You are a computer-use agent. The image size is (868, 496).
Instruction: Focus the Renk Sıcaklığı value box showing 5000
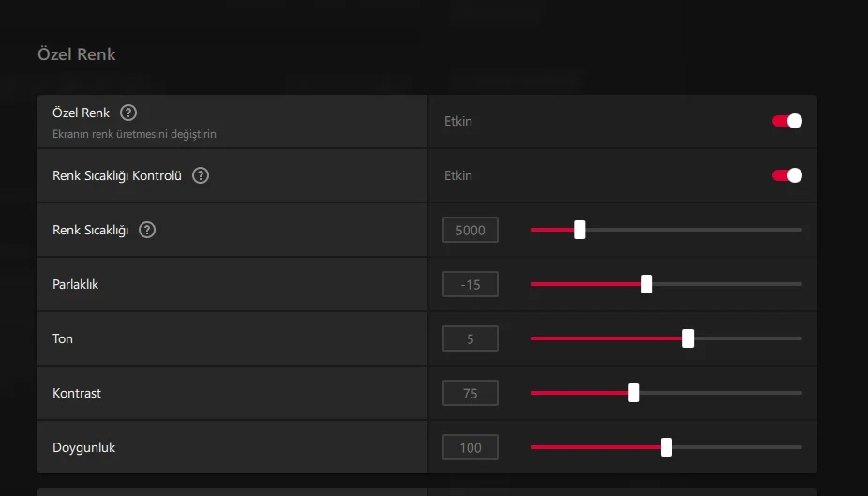click(x=471, y=230)
